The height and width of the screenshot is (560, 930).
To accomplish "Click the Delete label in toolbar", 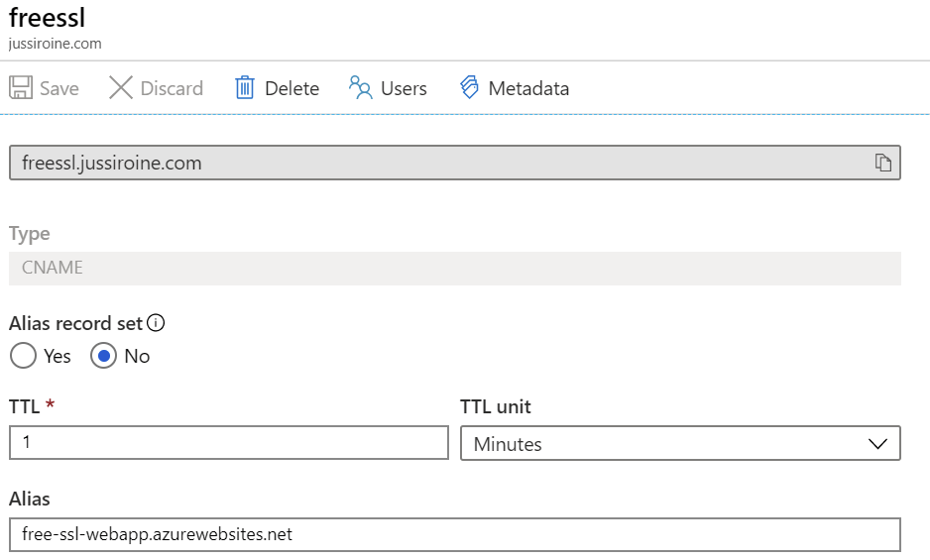I will [291, 88].
